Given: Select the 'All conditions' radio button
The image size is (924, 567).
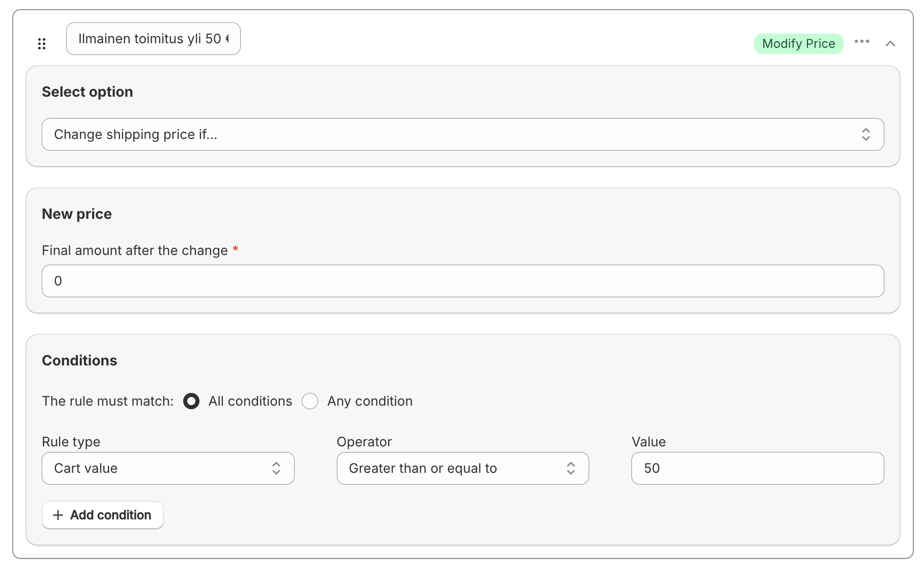Looking at the screenshot, I should pos(191,401).
